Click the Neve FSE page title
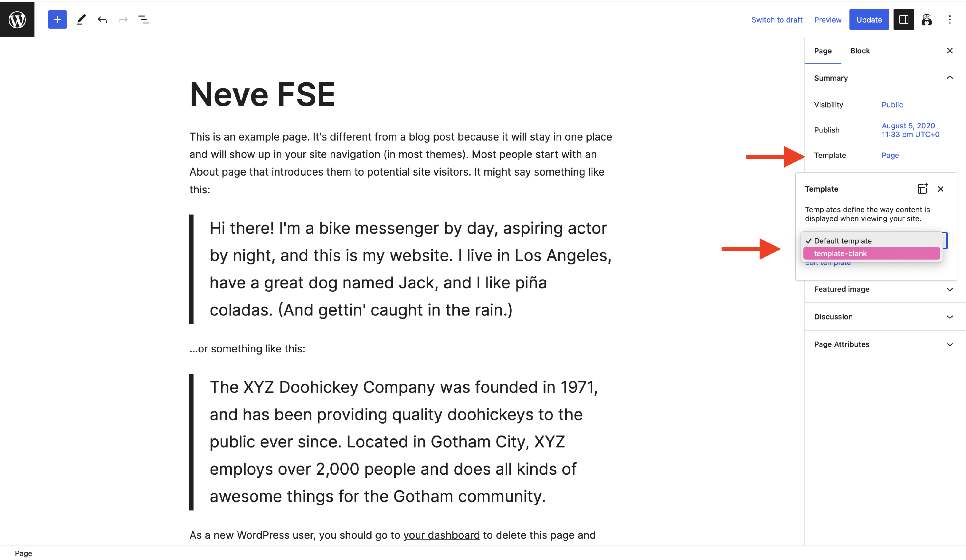 click(x=262, y=94)
